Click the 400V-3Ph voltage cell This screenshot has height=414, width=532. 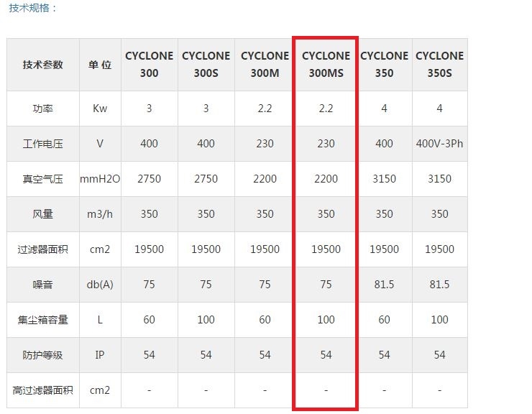pyautogui.click(x=440, y=144)
